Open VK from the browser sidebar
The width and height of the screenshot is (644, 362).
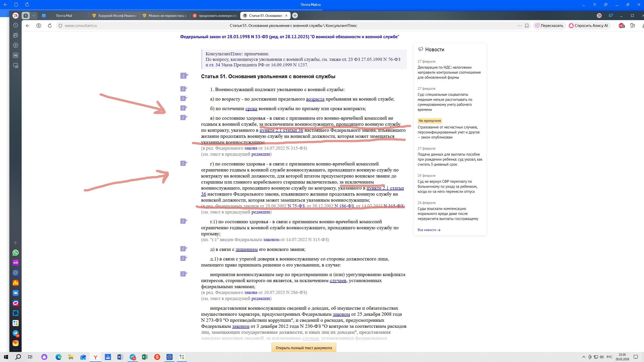[x=16, y=293]
